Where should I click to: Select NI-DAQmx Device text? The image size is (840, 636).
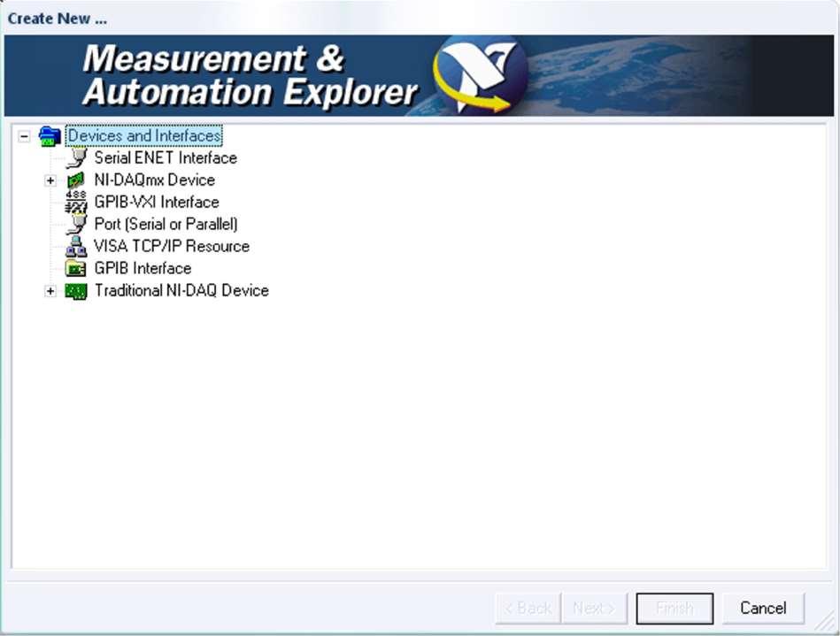[155, 180]
